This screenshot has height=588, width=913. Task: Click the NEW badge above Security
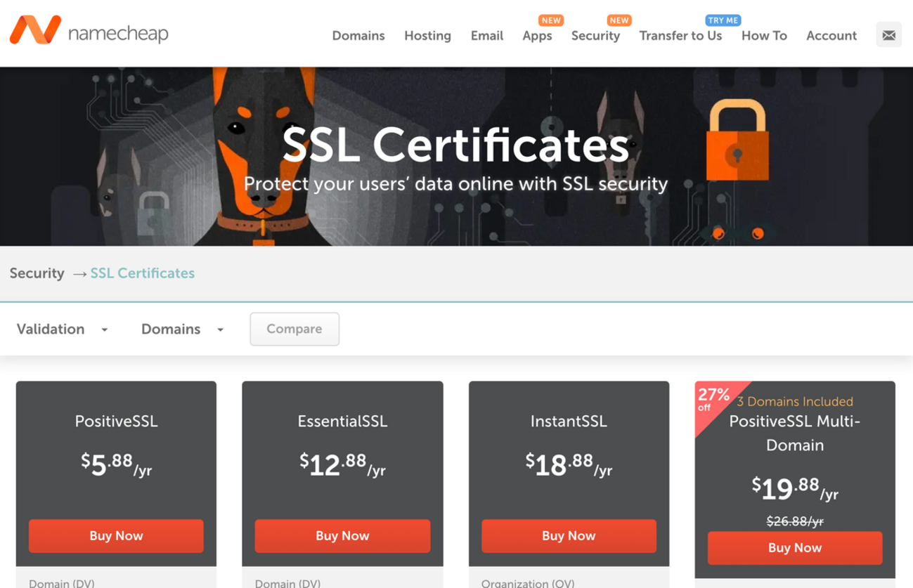click(619, 20)
